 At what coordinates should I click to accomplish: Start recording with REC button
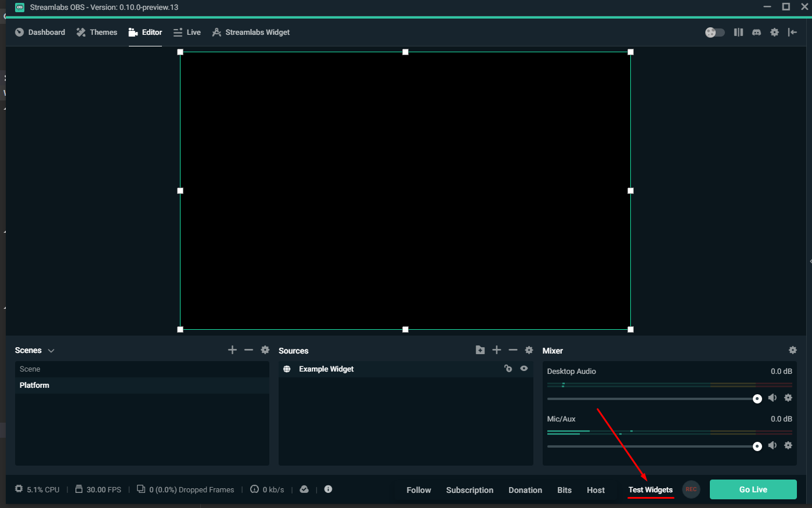click(x=691, y=489)
